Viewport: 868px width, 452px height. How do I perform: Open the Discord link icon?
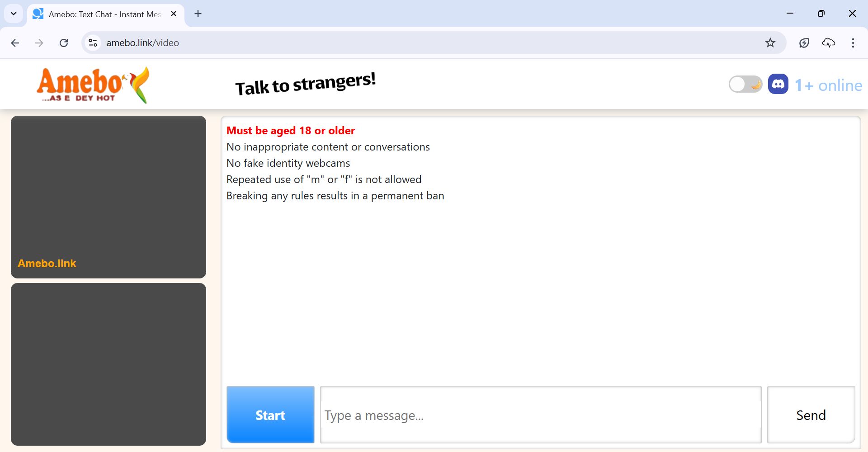click(778, 84)
